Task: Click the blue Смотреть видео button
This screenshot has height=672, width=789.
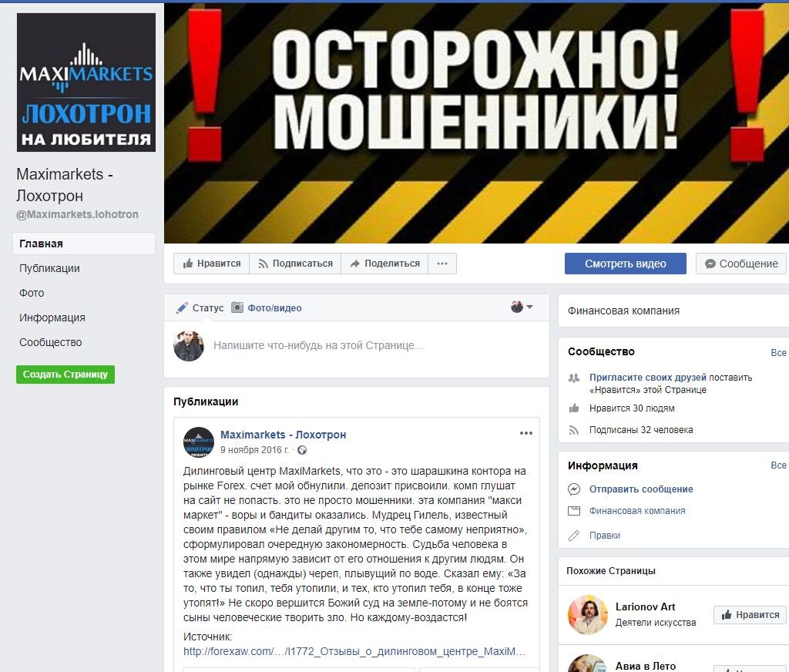Action: click(x=626, y=264)
